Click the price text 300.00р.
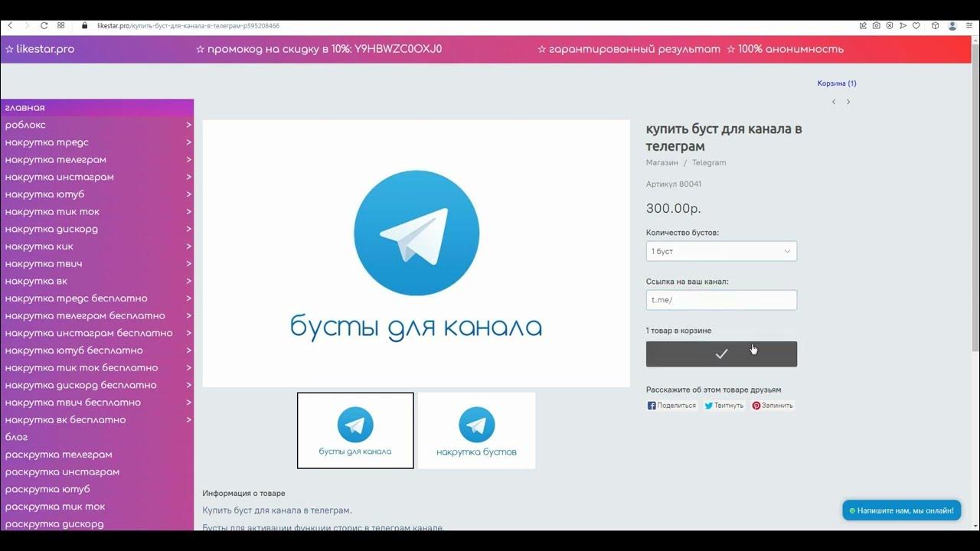The width and height of the screenshot is (980, 551). [x=674, y=208]
